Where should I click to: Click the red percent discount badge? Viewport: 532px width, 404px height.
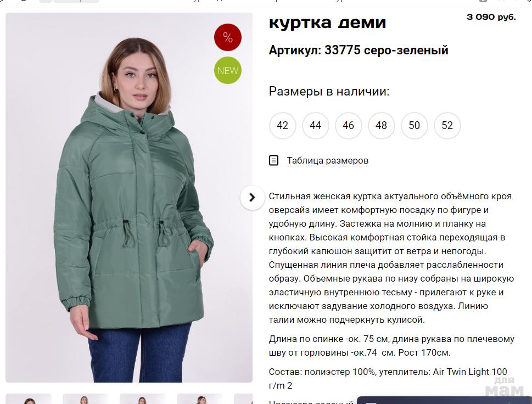(228, 37)
